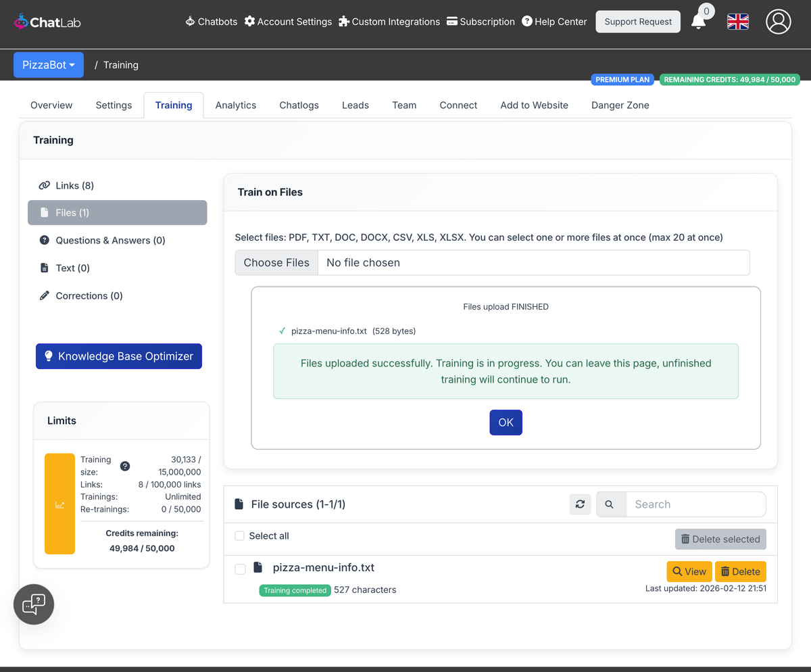The height and width of the screenshot is (672, 811).
Task: Open the British flag language selector
Action: [x=737, y=21]
